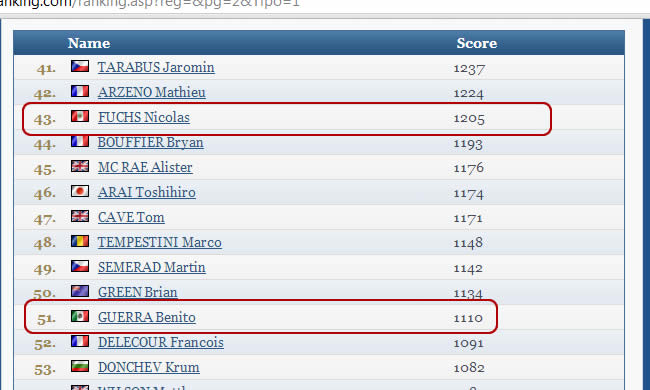Viewport: 650px width, 390px height.
Task: Select score value 1082
Action: pyautogui.click(x=469, y=368)
